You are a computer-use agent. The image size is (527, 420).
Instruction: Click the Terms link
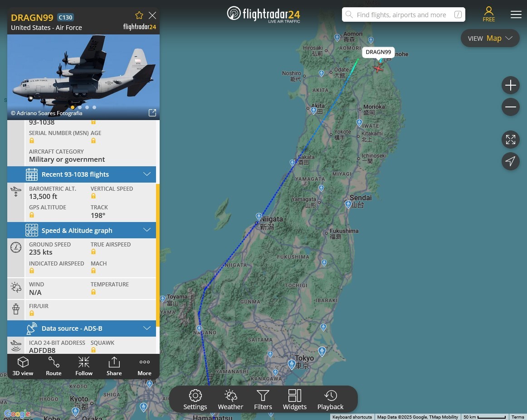pyautogui.click(x=517, y=417)
